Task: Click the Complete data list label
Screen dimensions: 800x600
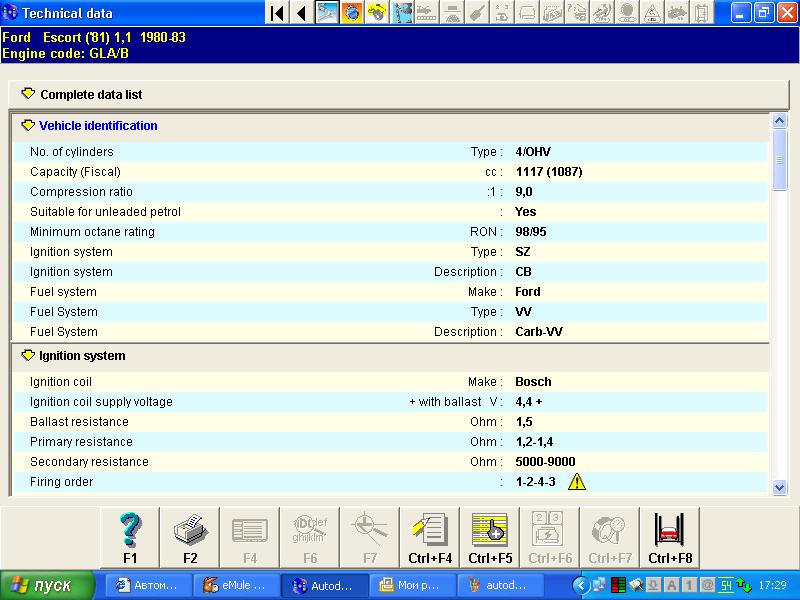Action: pos(91,94)
